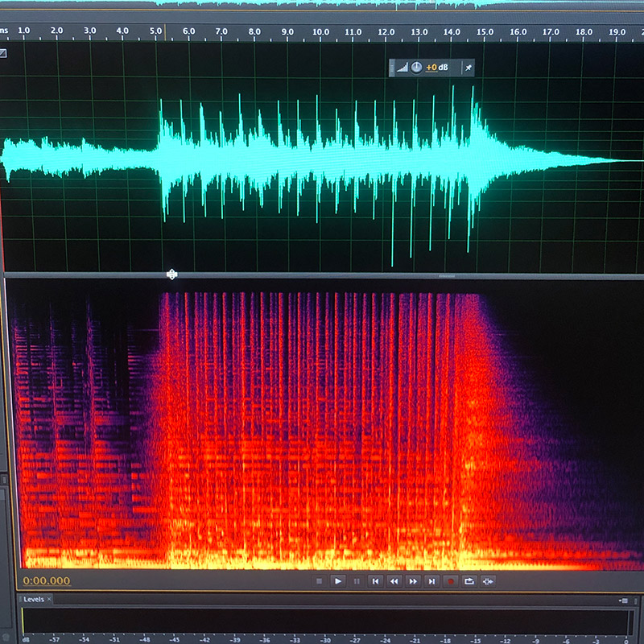Click the Pause button in transport
Viewport: 644px width, 644px height.
(x=357, y=580)
